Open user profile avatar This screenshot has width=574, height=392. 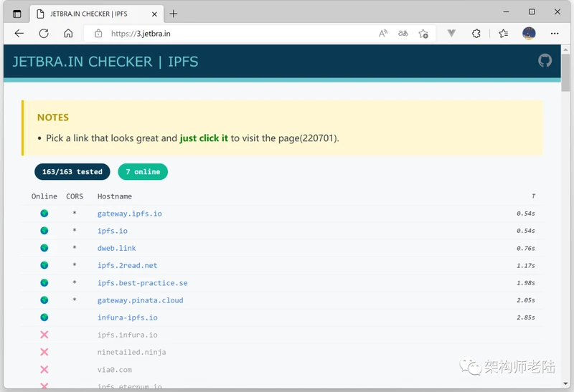(529, 34)
